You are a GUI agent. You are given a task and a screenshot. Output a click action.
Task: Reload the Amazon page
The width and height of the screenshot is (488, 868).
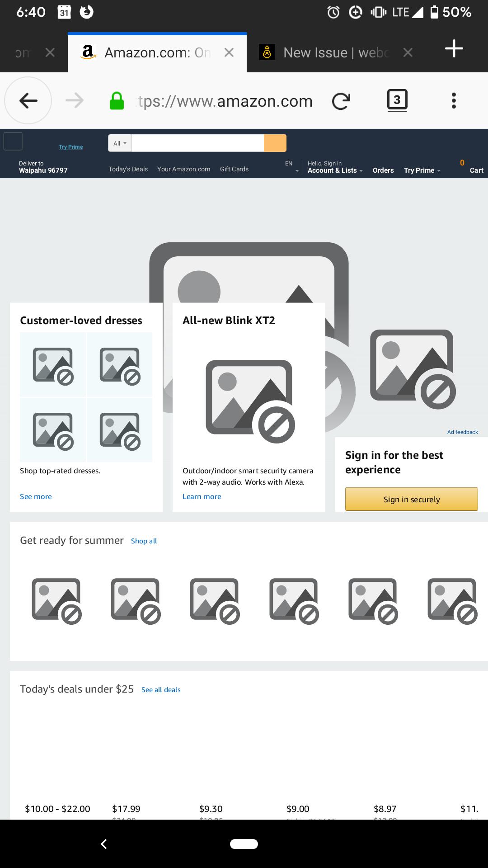coord(341,100)
